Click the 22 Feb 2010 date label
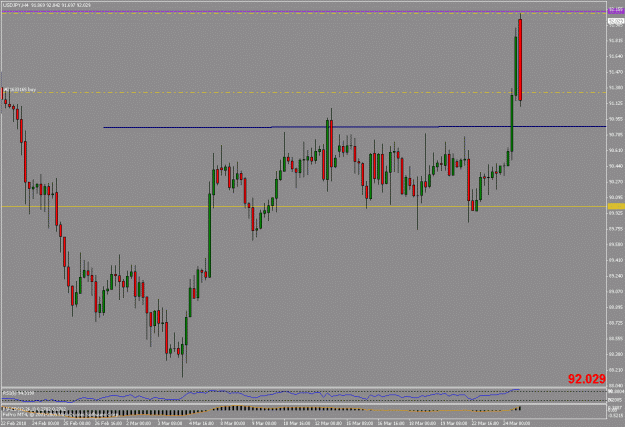The width and height of the screenshot is (625, 427). click(x=12, y=423)
